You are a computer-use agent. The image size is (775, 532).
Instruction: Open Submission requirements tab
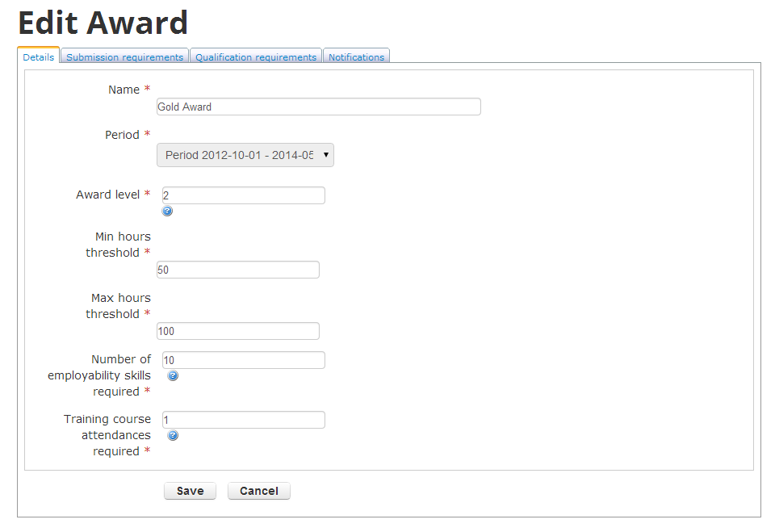[124, 57]
